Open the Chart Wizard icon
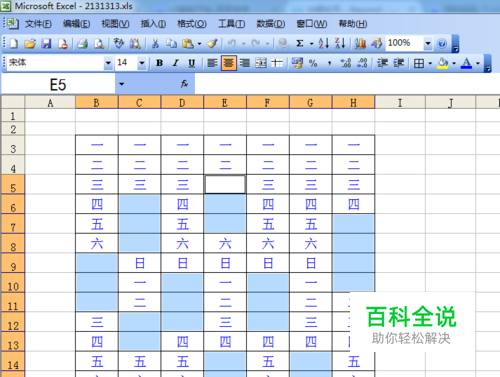 click(x=360, y=43)
